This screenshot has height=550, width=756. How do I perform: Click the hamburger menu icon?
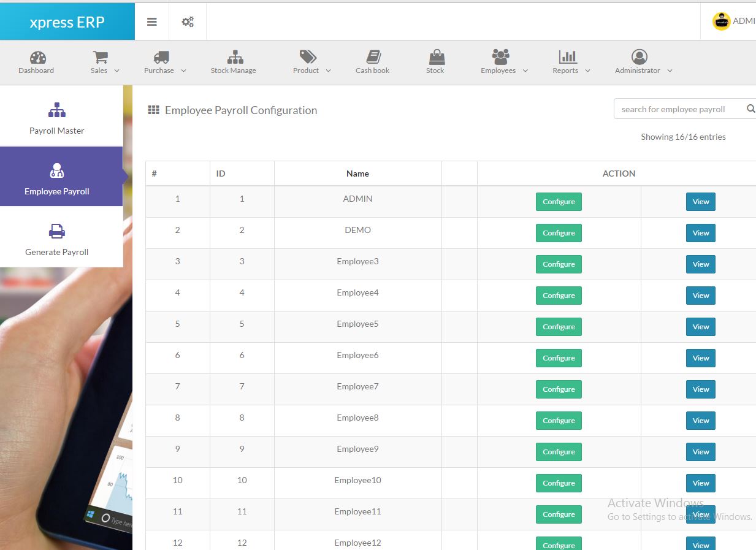[x=151, y=22]
